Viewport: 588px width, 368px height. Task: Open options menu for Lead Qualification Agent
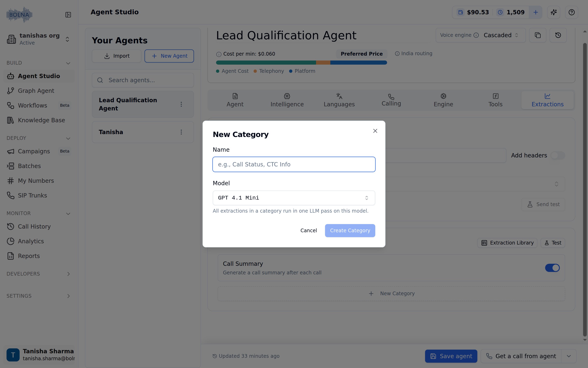(x=181, y=104)
